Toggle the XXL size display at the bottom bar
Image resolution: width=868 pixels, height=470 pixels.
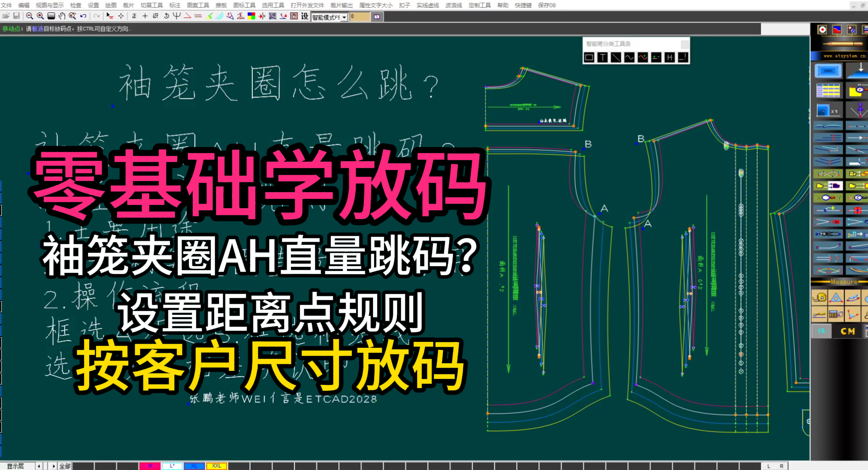pyautogui.click(x=216, y=466)
